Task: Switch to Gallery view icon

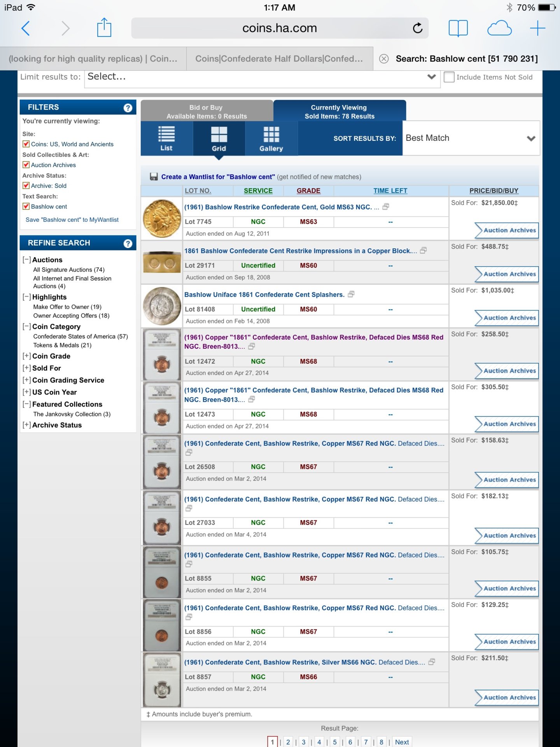Action: [271, 139]
